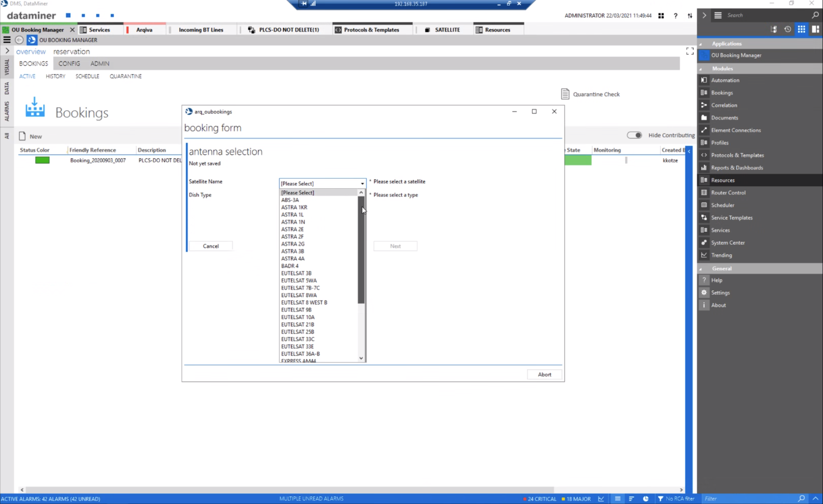Click the No RCA filter icon

(x=660, y=499)
